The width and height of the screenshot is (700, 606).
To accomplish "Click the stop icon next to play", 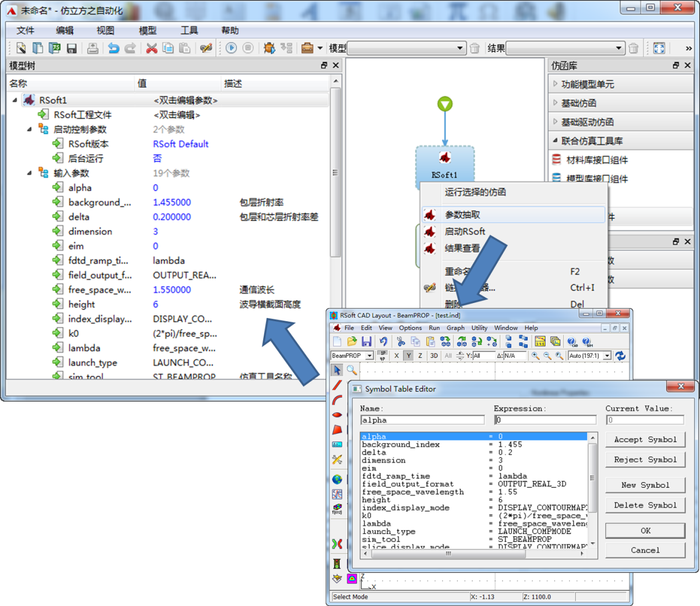I will 248,48.
